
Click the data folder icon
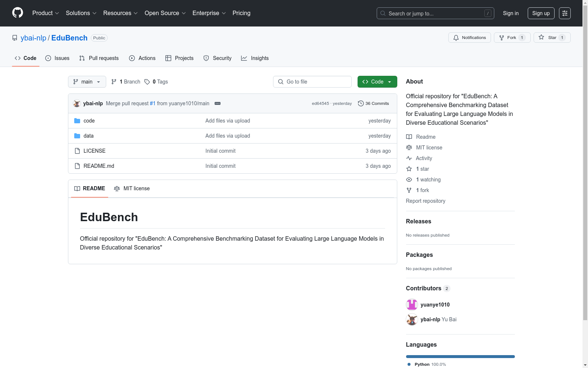(x=77, y=136)
